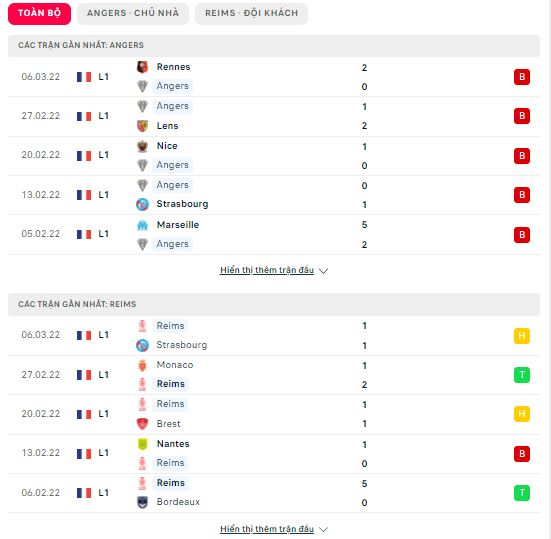Open the Bordeaux team name link
The width and height of the screenshot is (551, 539).
tap(178, 502)
